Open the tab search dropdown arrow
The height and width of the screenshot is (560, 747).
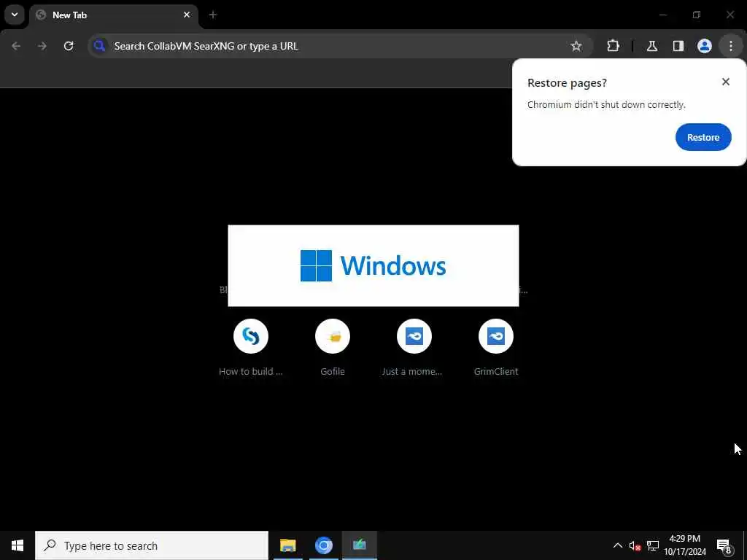(15, 15)
